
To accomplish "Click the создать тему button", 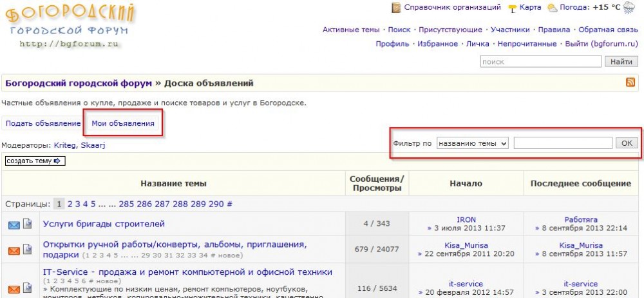I will [x=35, y=161].
